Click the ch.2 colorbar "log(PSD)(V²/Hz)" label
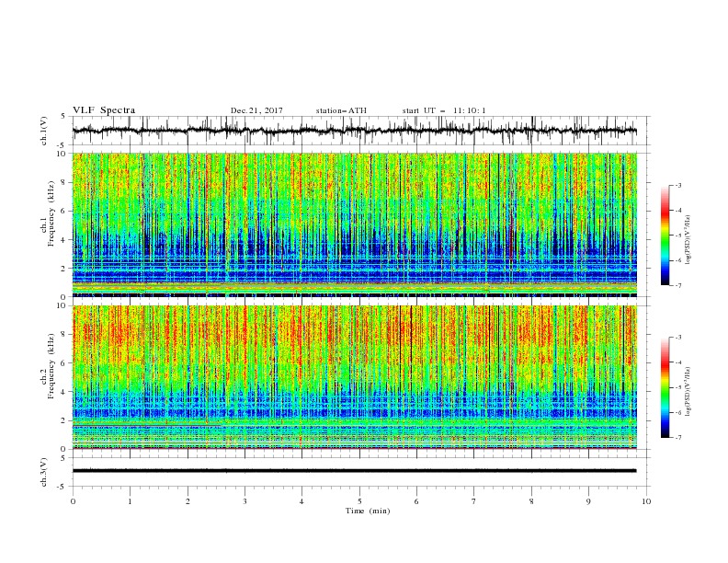 pyautogui.click(x=688, y=392)
